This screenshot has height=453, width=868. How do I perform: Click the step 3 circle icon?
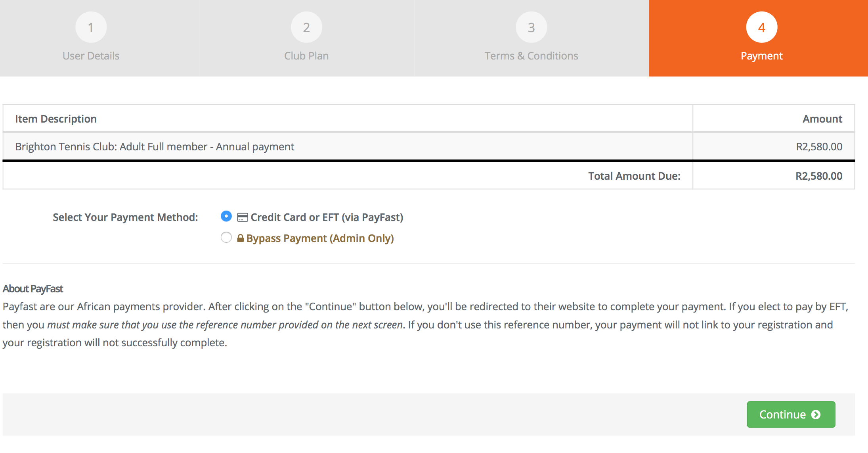pos(531,27)
